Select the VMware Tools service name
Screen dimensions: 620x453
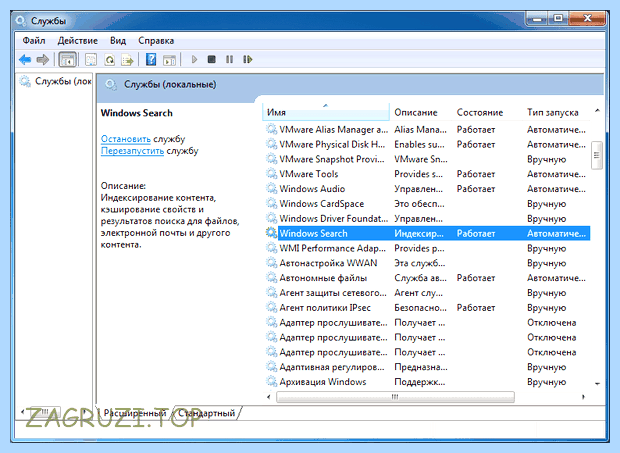(x=308, y=174)
